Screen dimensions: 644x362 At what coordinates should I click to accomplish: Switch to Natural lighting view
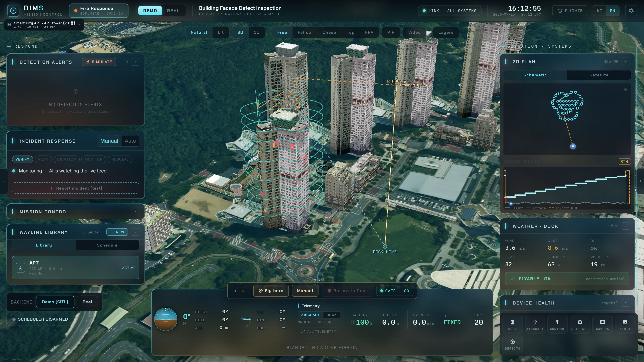199,32
